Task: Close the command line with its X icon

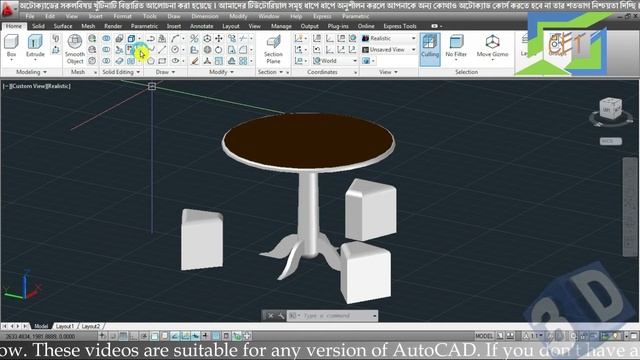Action: point(270,316)
